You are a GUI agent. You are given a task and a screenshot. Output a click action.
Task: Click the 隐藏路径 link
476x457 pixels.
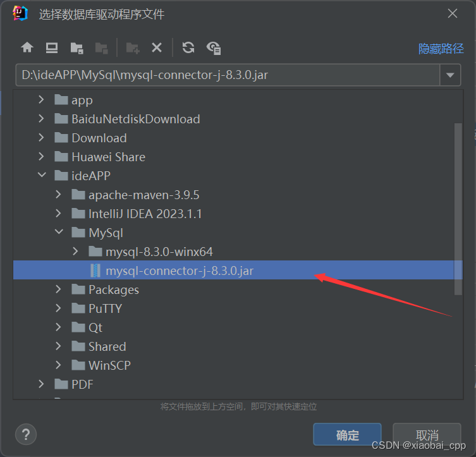click(441, 49)
